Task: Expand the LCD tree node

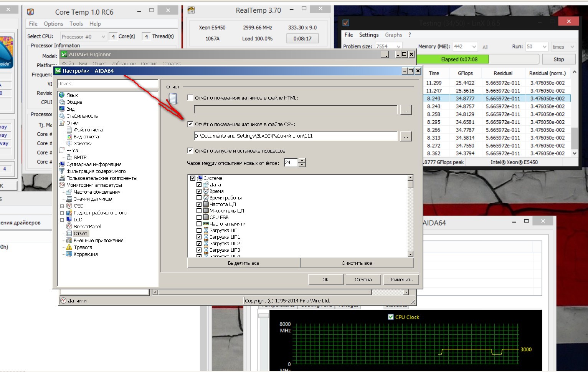Action: click(x=62, y=220)
